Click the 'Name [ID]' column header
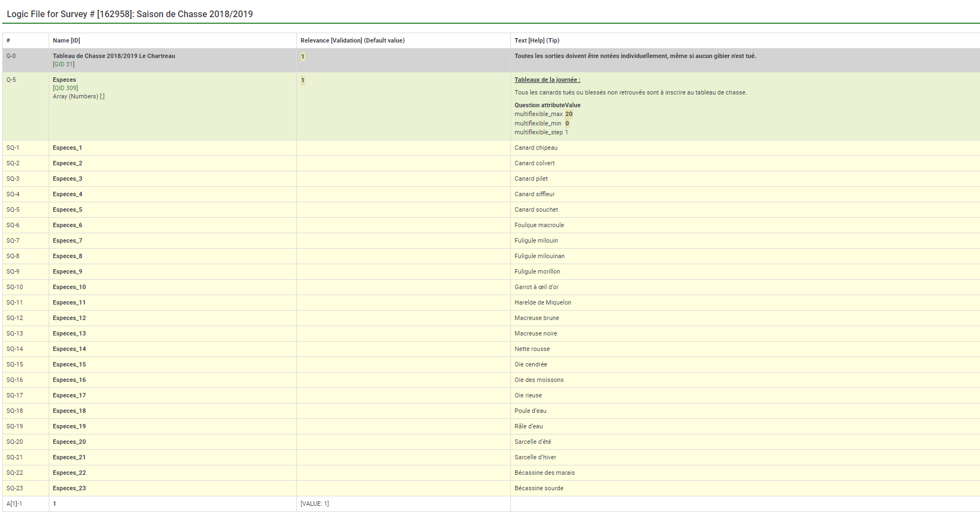Screen dimensions: 980x519 [x=66, y=41]
